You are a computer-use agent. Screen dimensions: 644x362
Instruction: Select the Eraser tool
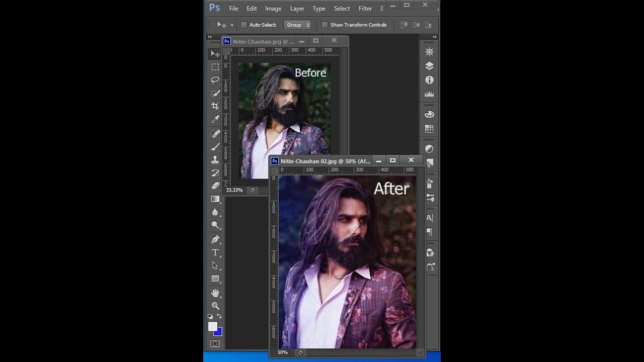click(215, 186)
